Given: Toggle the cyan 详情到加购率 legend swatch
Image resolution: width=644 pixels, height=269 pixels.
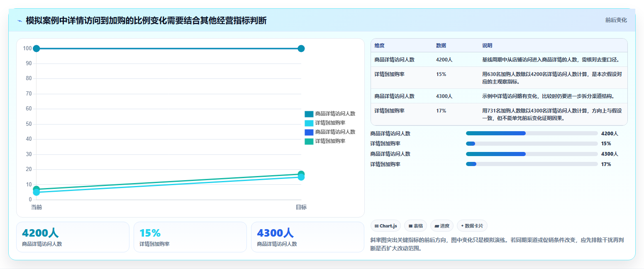Looking at the screenshot, I should tap(309, 123).
